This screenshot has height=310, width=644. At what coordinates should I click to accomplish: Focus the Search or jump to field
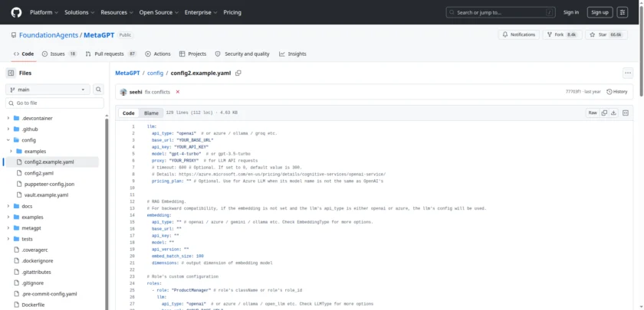[501, 12]
